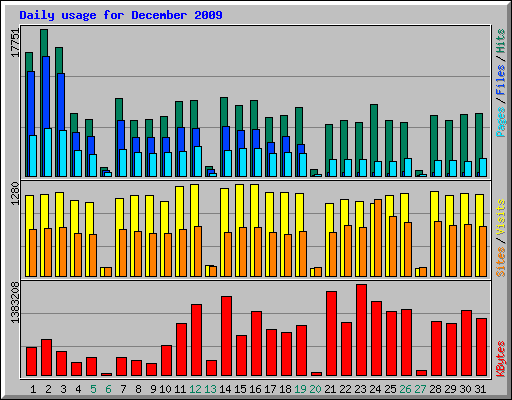Select the orange Sites bar for day 25
The height and width of the screenshot is (400, 512).
coord(393,246)
